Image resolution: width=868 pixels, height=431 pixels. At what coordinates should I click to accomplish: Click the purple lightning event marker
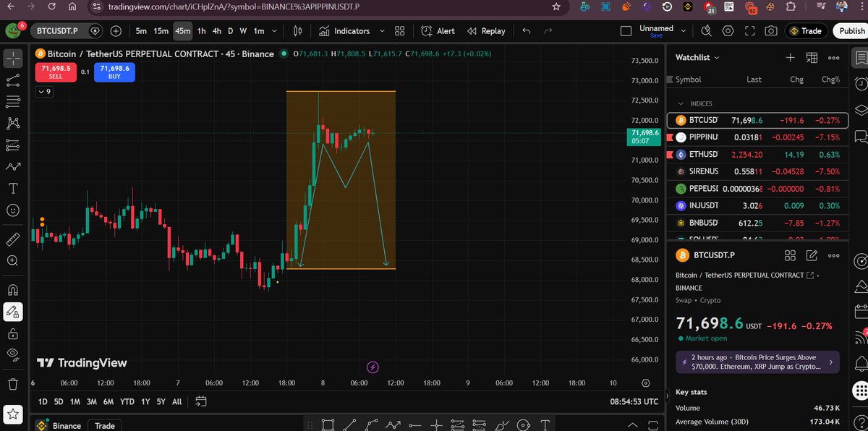pos(373,367)
